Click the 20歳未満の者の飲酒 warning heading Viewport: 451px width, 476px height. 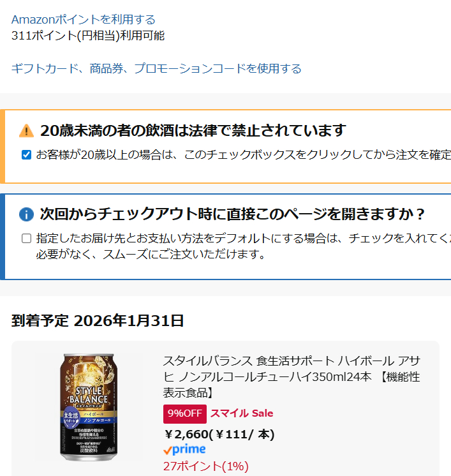point(193,131)
